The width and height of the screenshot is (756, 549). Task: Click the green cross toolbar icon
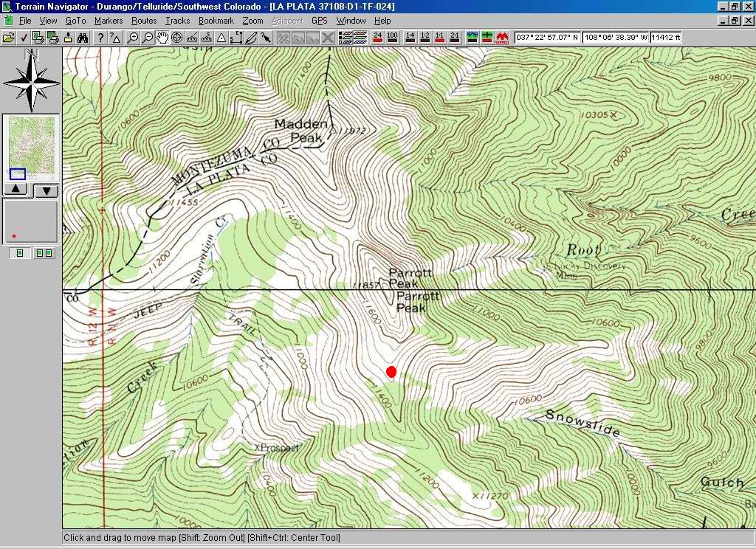pyautogui.click(x=487, y=38)
